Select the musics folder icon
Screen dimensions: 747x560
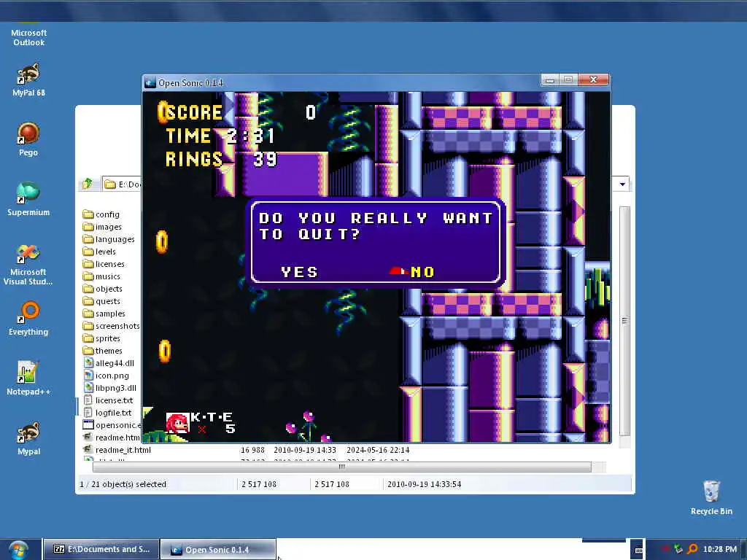pos(88,276)
